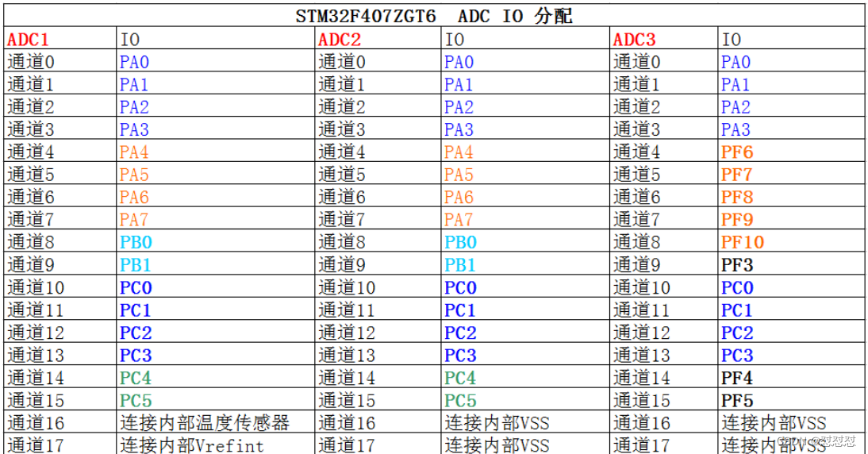The image size is (868, 454).
Task: Click 连接内部VSS for ADC2 通道17
Action: tap(497, 445)
